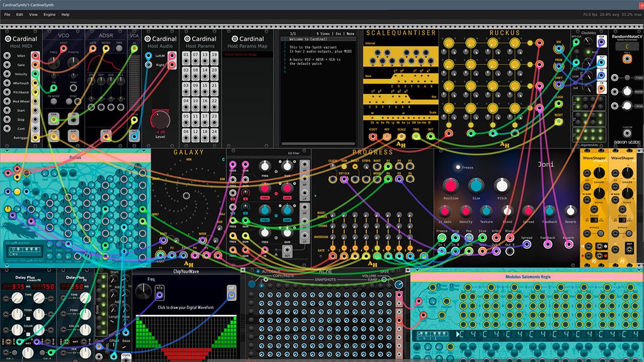Open the Help menu
The height and width of the screenshot is (362, 644).
(x=65, y=14)
